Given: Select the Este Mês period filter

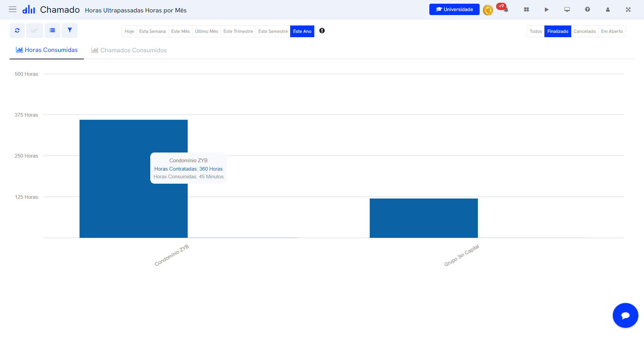Looking at the screenshot, I should coord(180,31).
